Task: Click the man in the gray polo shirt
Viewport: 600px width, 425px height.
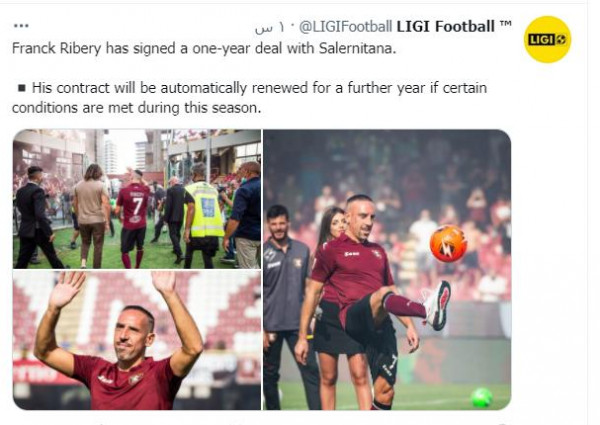Action: pyautogui.click(x=288, y=306)
